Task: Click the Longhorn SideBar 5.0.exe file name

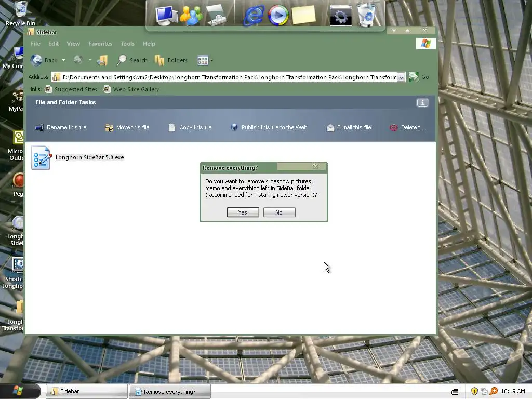Action: pyautogui.click(x=89, y=157)
